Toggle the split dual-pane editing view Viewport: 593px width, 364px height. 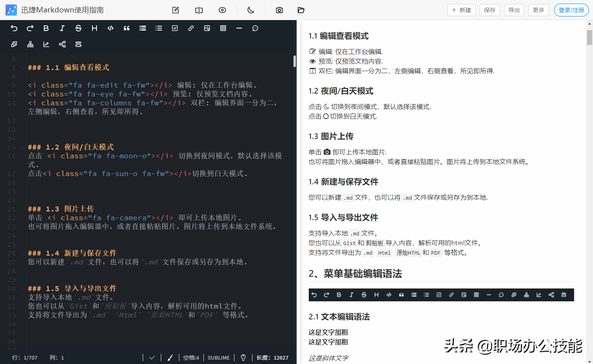pos(199,10)
